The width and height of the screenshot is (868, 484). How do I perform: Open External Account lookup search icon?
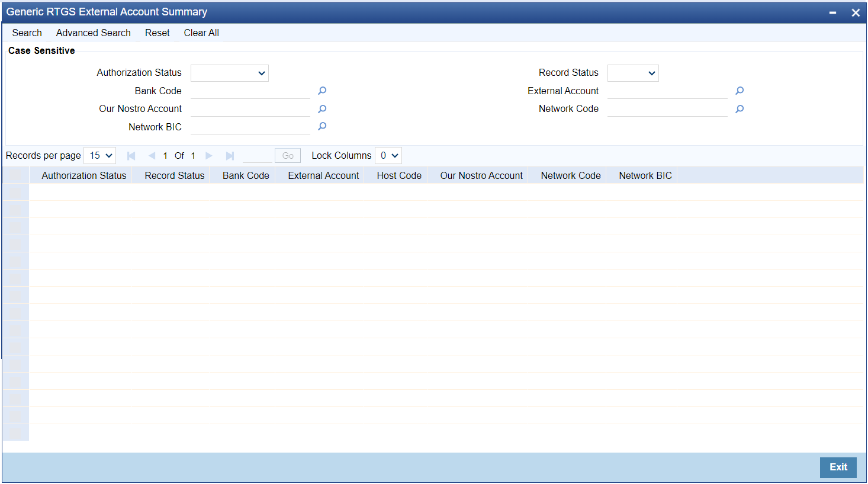click(740, 91)
